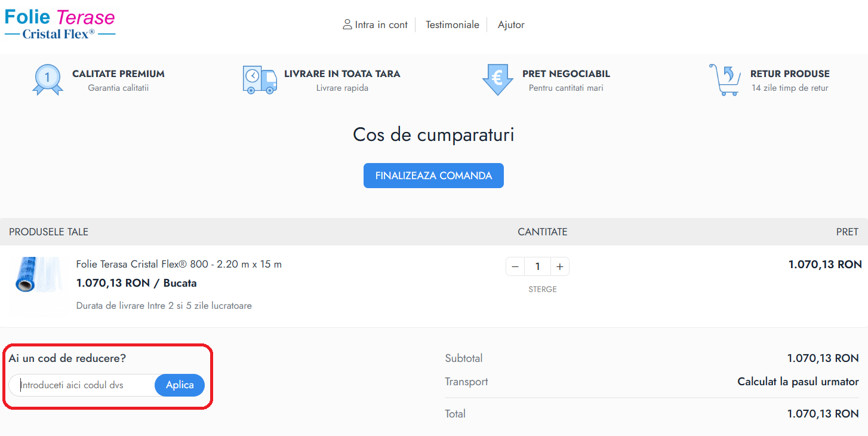Open the Ajutor help page
Image resolution: width=868 pixels, height=436 pixels.
pyautogui.click(x=511, y=25)
